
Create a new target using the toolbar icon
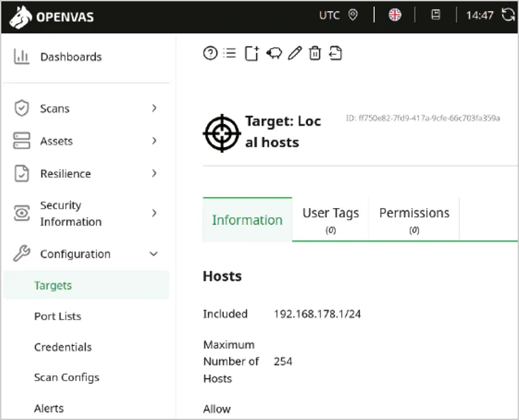tap(252, 53)
